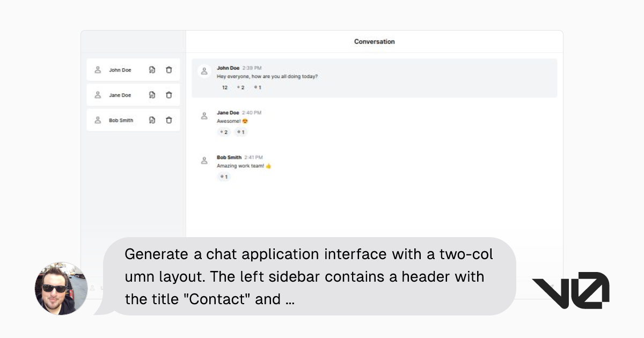Click Bob Smith's avatar in the conversation

coord(204,160)
